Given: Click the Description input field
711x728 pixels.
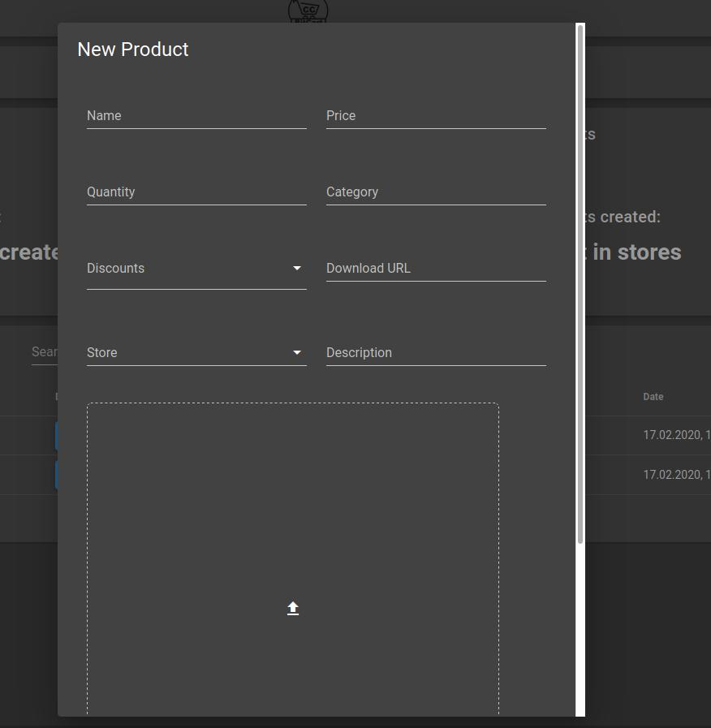Looking at the screenshot, I should point(436,353).
